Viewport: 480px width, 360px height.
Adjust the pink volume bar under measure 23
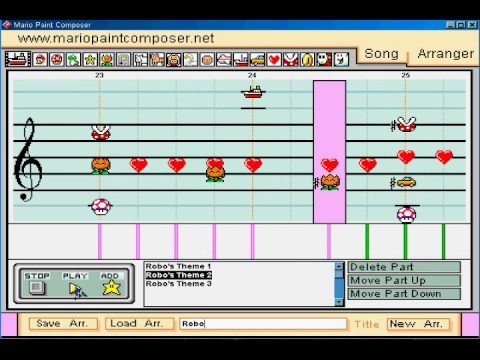[x=100, y=241]
